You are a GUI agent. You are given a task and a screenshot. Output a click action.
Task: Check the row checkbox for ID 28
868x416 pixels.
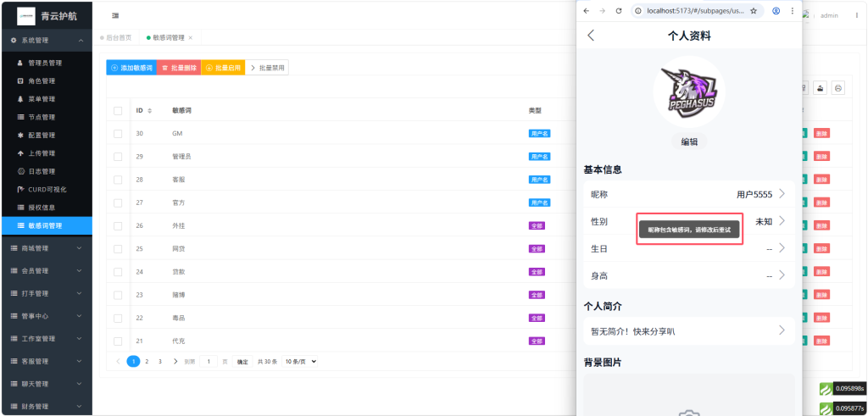pyautogui.click(x=118, y=180)
